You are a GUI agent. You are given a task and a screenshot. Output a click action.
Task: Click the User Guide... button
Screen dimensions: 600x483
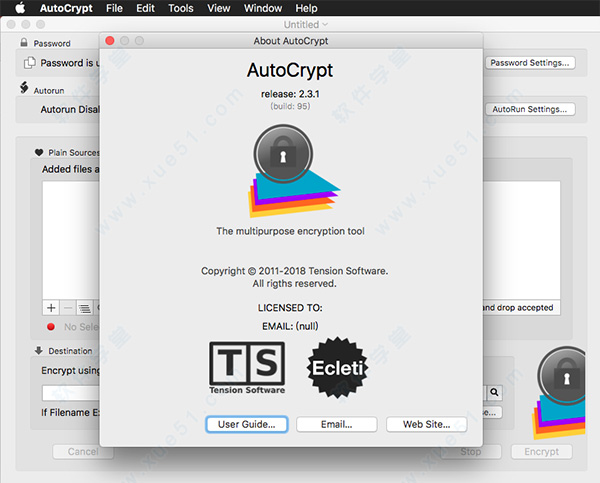pos(246,424)
